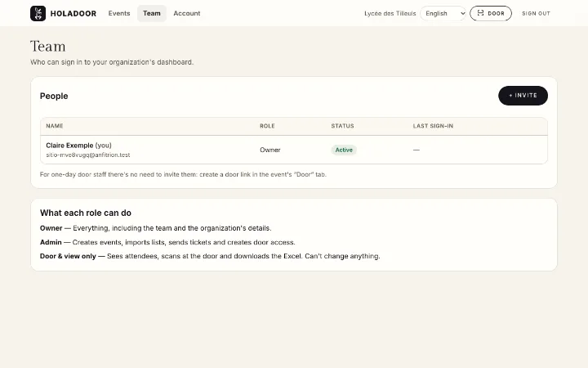This screenshot has width=588, height=368.
Task: Click the Admin role description line
Action: pos(167,242)
